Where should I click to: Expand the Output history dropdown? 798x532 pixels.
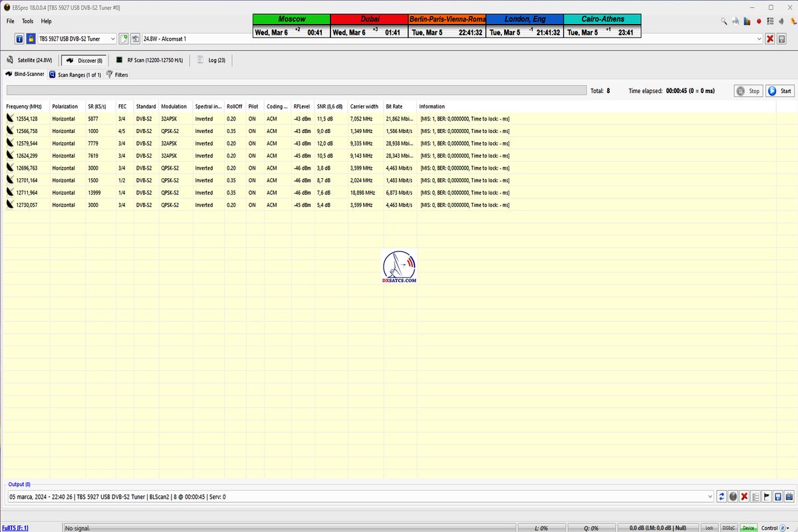point(711,497)
